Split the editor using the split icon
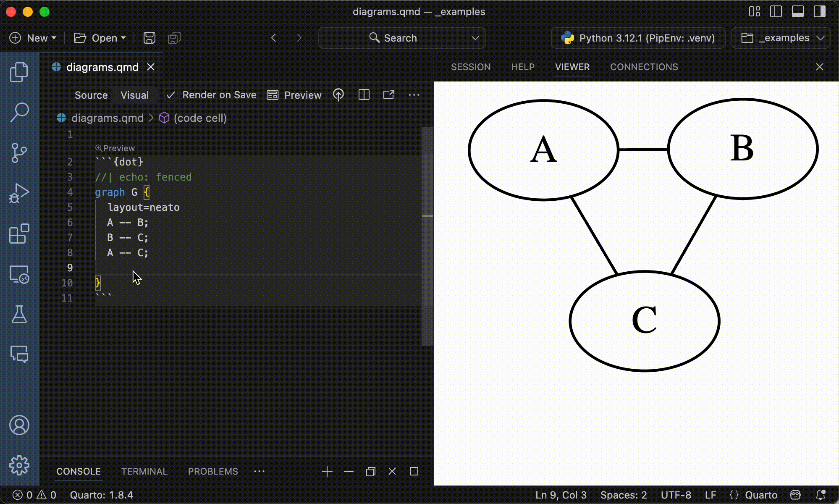This screenshot has height=504, width=839. (364, 95)
